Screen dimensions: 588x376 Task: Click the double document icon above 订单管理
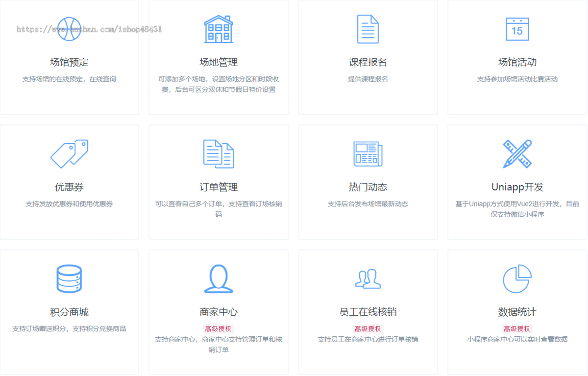click(219, 154)
